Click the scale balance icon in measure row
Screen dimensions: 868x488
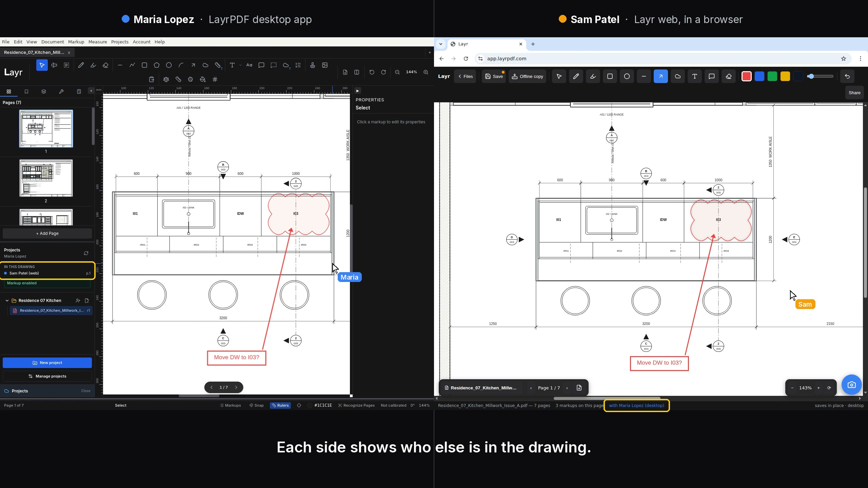pos(166,79)
